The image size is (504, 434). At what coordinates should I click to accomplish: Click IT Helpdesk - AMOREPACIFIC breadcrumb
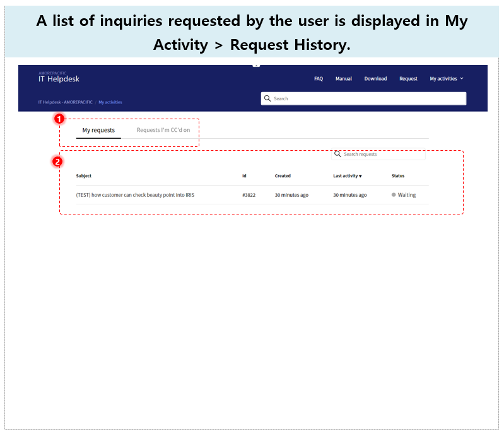click(x=65, y=102)
